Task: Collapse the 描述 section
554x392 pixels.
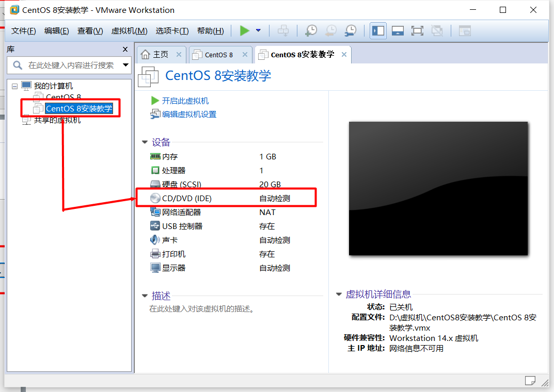Action: point(145,296)
